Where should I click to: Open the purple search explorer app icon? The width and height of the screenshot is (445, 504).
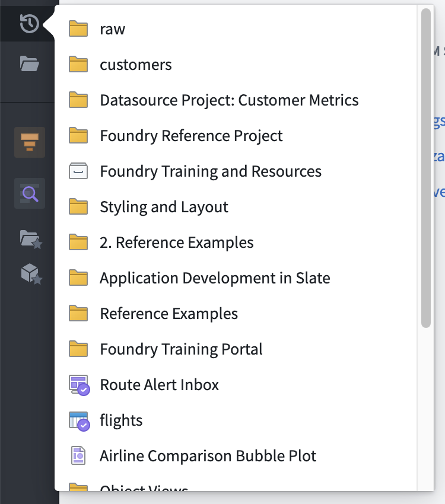pyautogui.click(x=30, y=193)
